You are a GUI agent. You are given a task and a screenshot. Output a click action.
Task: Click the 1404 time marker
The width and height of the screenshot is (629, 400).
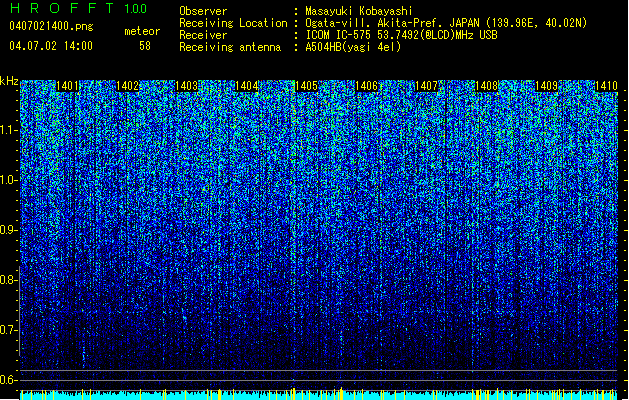click(246, 86)
